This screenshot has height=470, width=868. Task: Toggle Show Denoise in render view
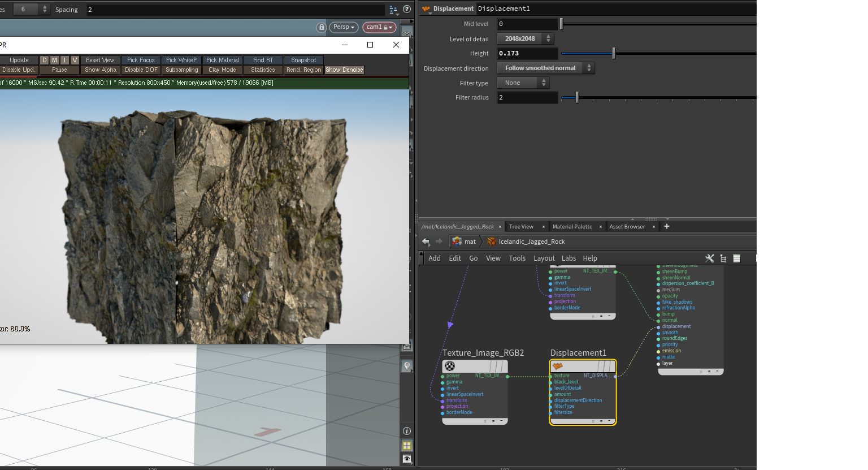click(344, 70)
